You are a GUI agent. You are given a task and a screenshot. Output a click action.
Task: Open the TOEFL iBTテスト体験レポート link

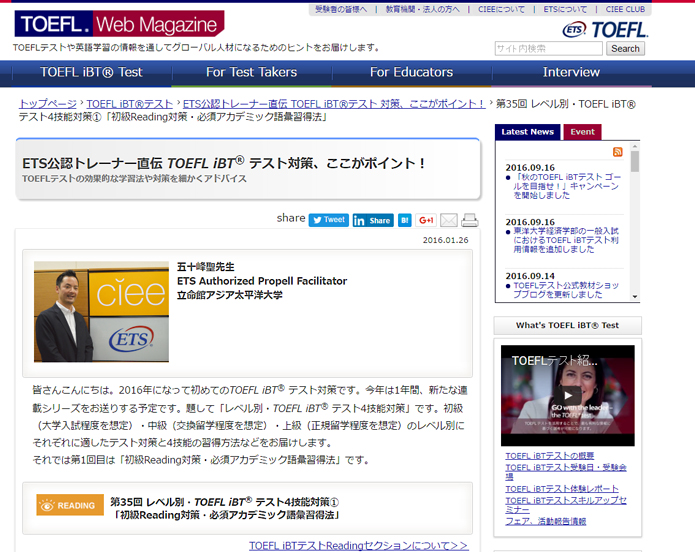click(562, 489)
